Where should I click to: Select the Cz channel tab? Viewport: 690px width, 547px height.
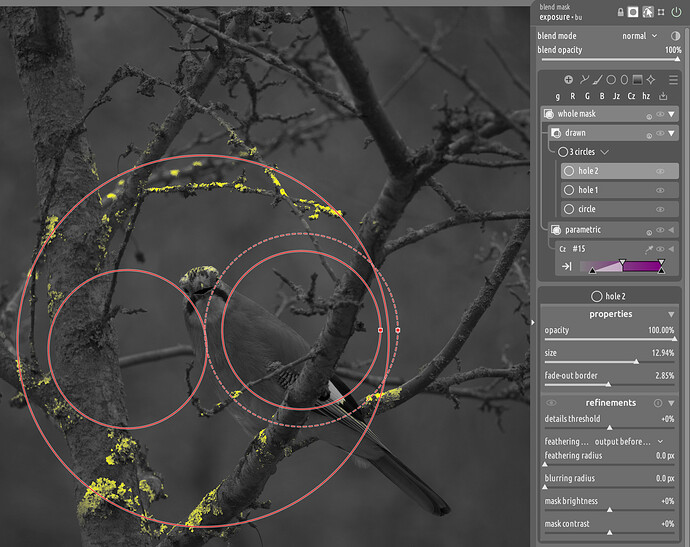[631, 96]
